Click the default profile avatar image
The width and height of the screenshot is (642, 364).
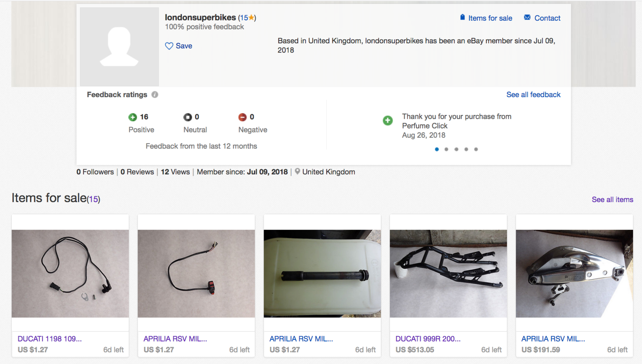tap(119, 47)
